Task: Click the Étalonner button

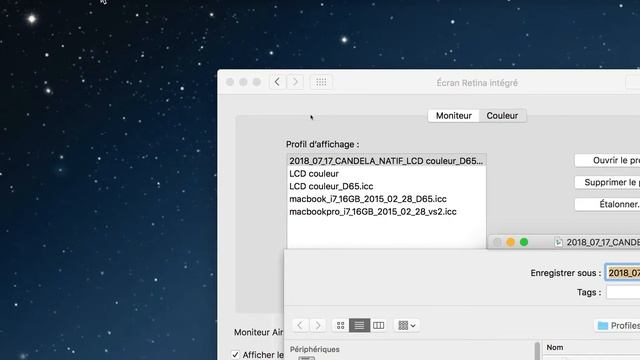Action: coord(607,204)
